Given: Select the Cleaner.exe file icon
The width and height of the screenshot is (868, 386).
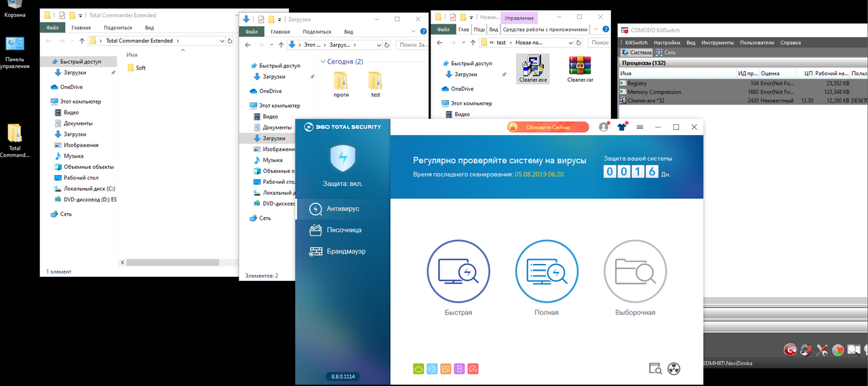Looking at the screenshot, I should click(x=532, y=69).
